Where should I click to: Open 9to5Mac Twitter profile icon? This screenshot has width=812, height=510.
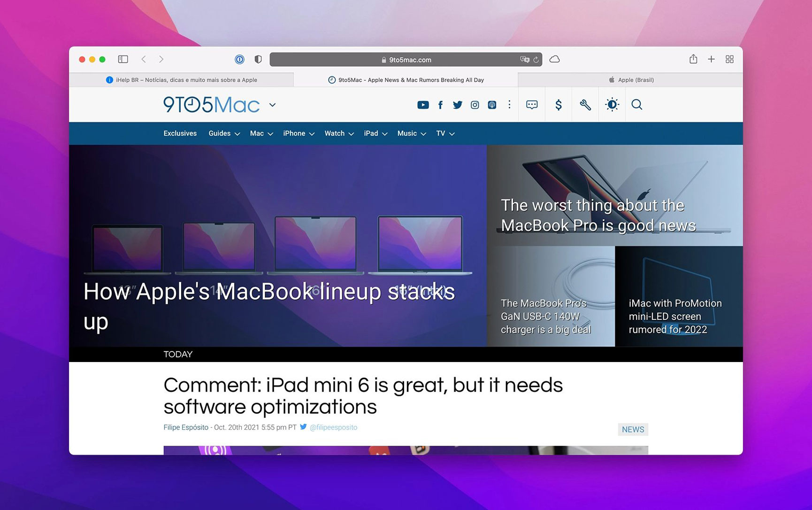pos(458,105)
